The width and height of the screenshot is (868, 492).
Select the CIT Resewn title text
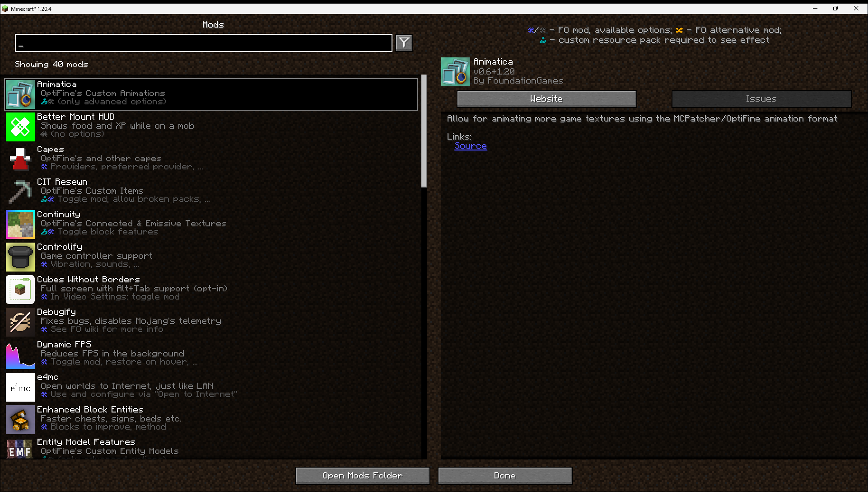click(62, 182)
